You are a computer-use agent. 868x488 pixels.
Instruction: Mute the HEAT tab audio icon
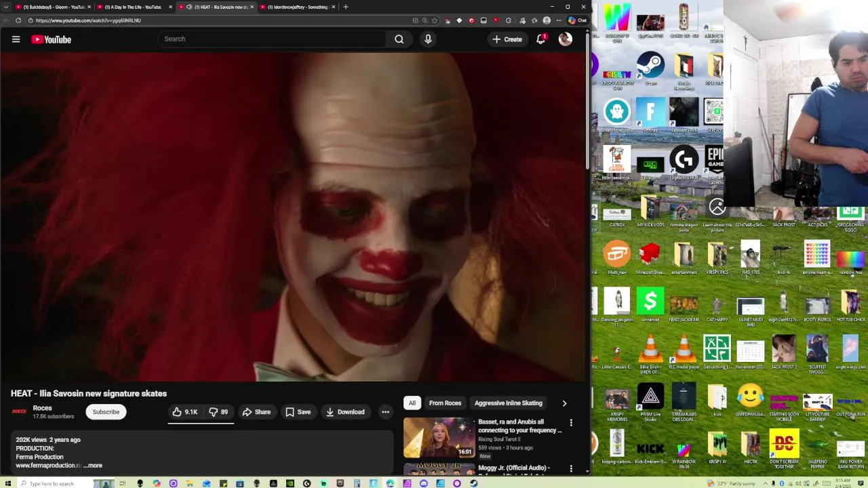(x=189, y=7)
